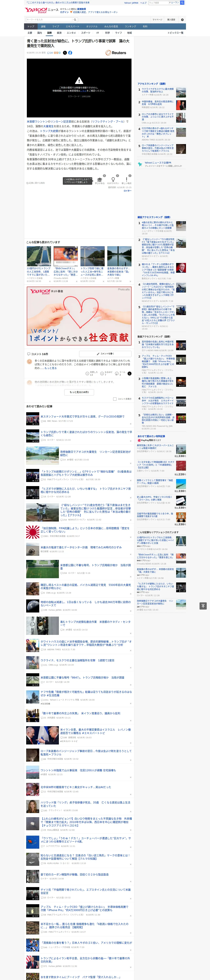Open the Reuters publisher logo
Viewport: 210px width, 980px height.
point(116,53)
